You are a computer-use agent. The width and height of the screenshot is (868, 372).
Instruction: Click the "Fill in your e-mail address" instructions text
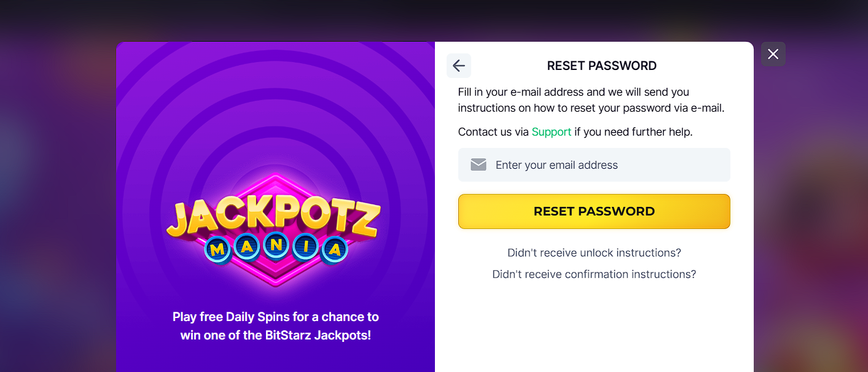[591, 100]
